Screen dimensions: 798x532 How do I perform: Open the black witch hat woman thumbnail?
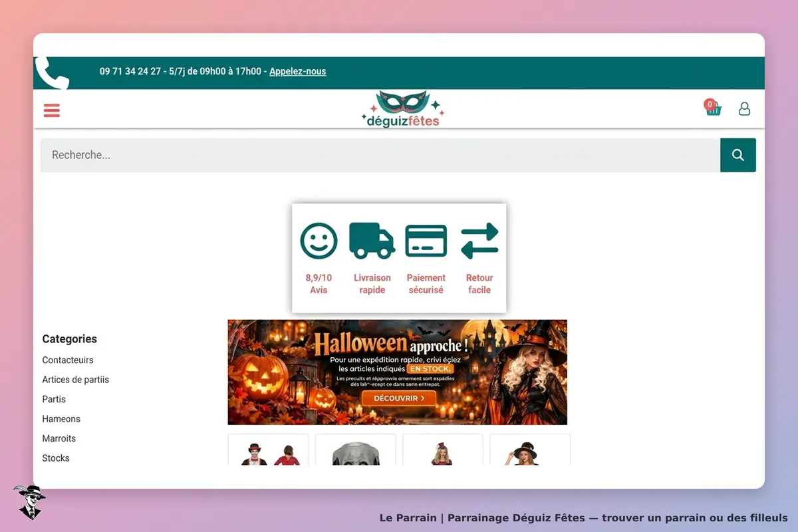[x=530, y=450]
